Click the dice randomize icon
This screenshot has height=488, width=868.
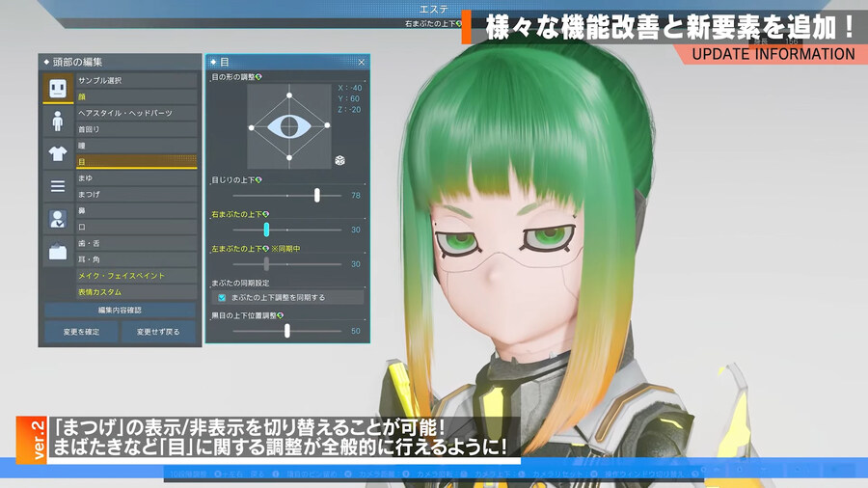[339, 159]
